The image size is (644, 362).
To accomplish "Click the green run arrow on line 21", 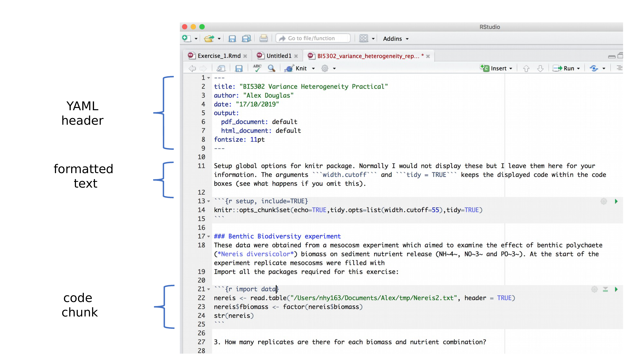I will (x=617, y=289).
